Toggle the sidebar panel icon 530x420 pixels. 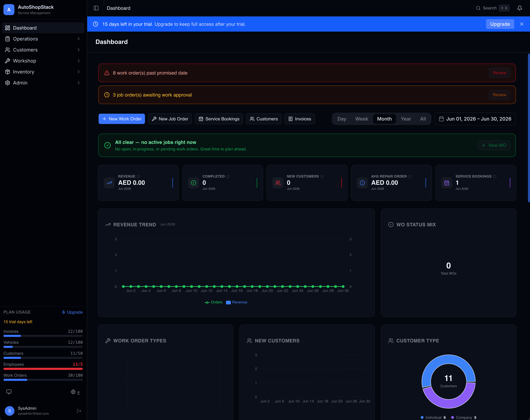(x=96, y=8)
